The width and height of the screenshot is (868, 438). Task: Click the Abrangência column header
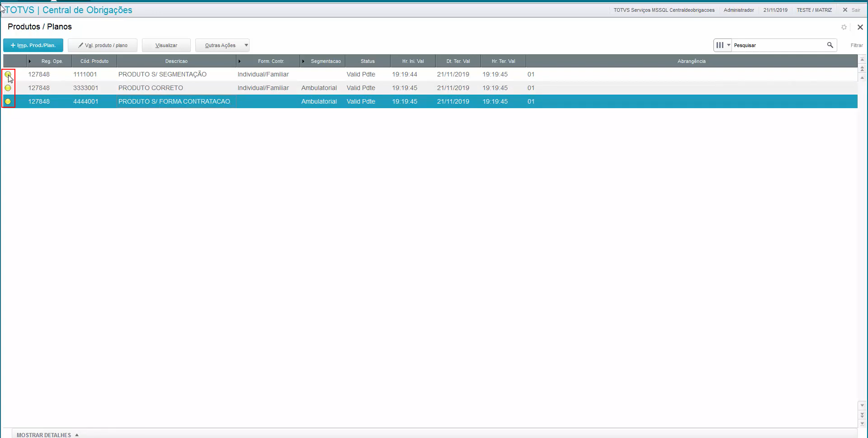click(x=692, y=61)
